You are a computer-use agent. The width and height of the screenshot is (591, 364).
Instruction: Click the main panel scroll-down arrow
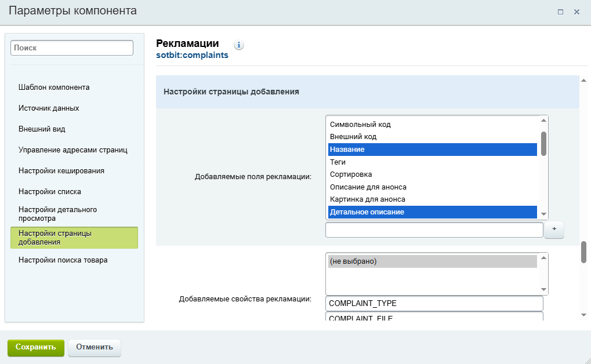584,315
